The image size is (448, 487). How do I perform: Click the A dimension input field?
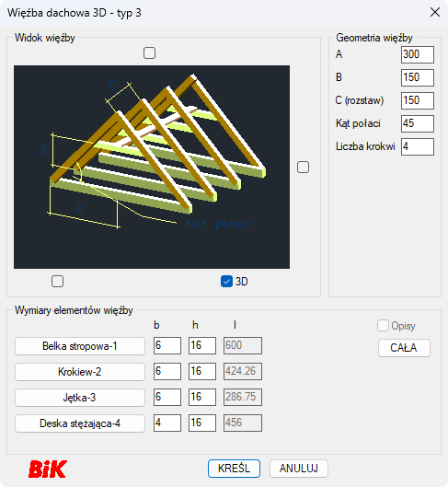(x=418, y=54)
